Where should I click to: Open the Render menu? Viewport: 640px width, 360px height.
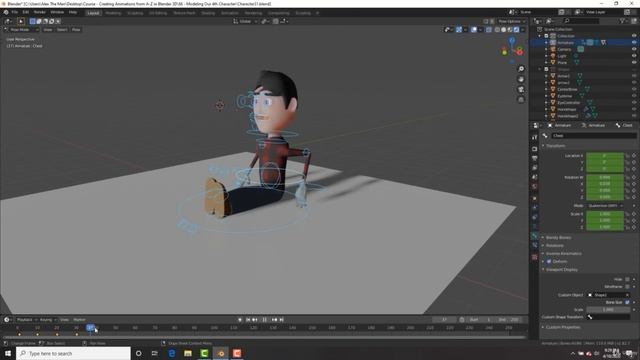pyautogui.click(x=40, y=12)
